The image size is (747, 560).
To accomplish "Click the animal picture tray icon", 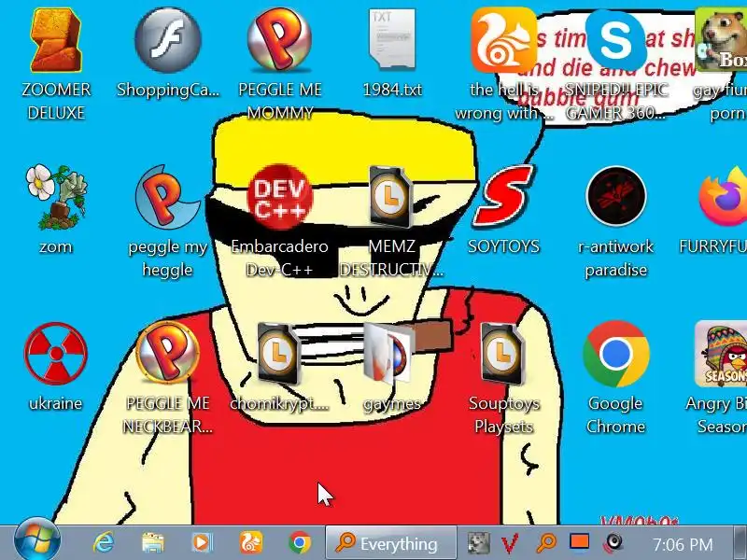I will coord(478,543).
